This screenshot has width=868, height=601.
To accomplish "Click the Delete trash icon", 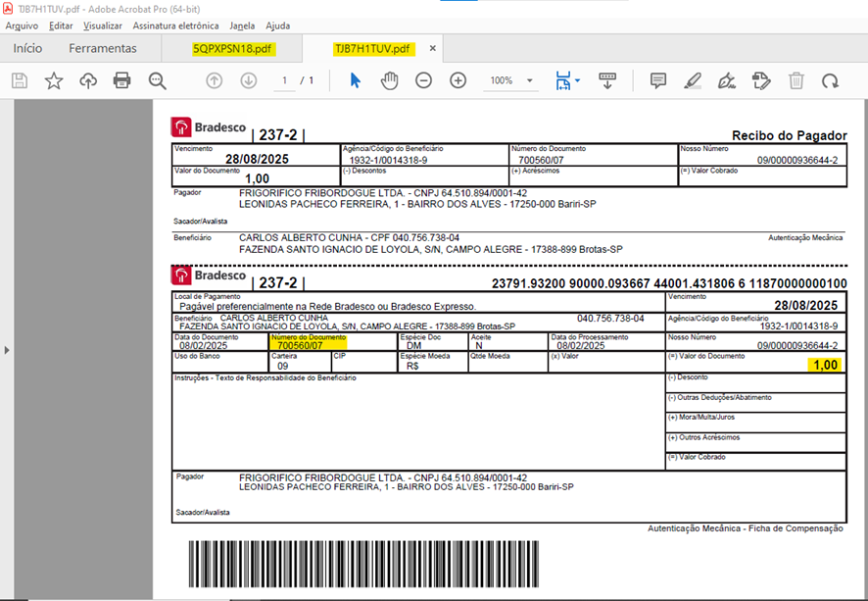I will pyautogui.click(x=796, y=80).
